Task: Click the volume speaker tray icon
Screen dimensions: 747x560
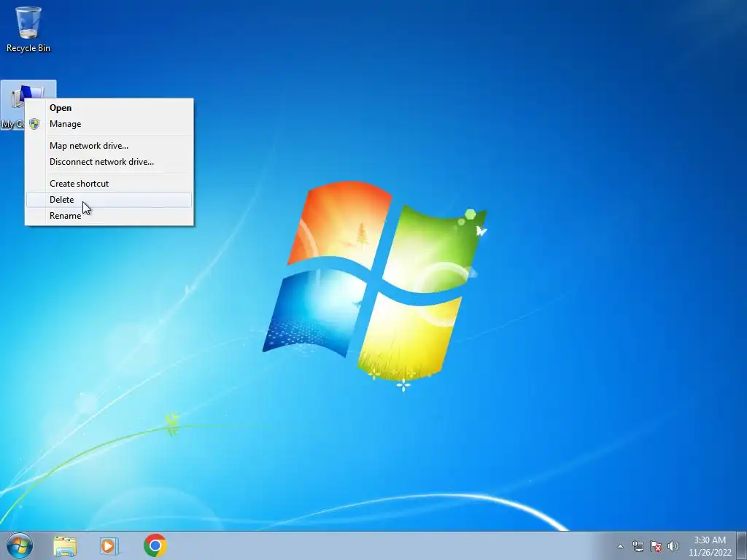Action: [x=673, y=546]
